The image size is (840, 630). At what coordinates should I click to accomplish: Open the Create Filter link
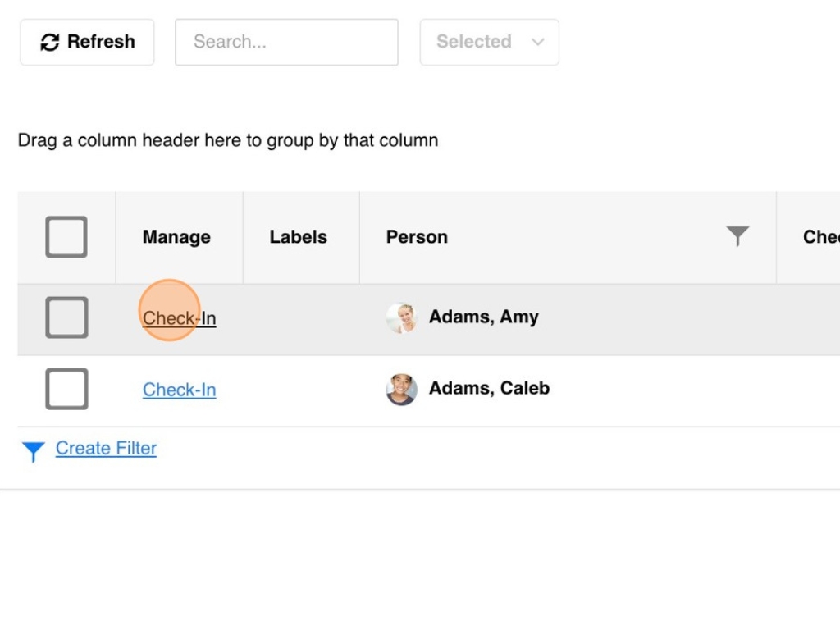coord(106,449)
